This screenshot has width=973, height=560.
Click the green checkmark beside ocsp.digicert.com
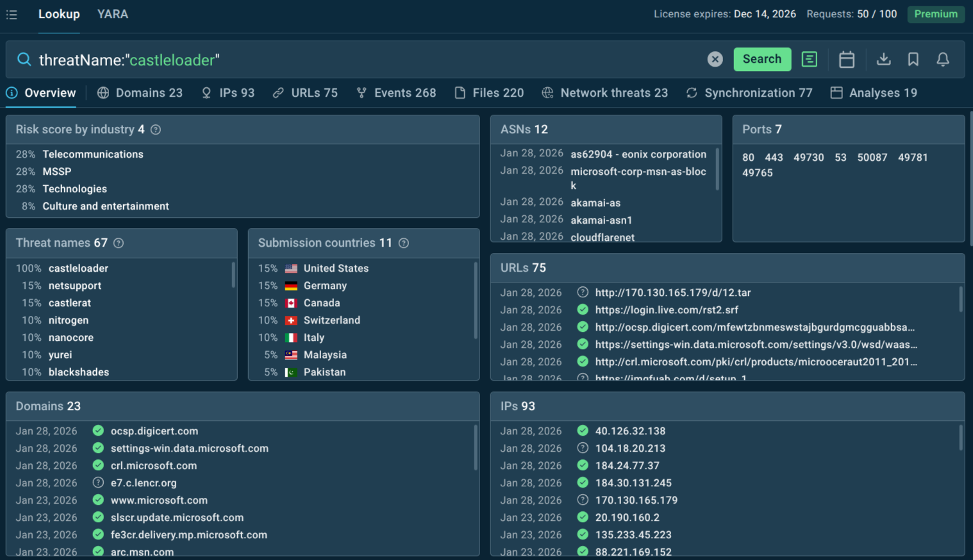point(98,431)
